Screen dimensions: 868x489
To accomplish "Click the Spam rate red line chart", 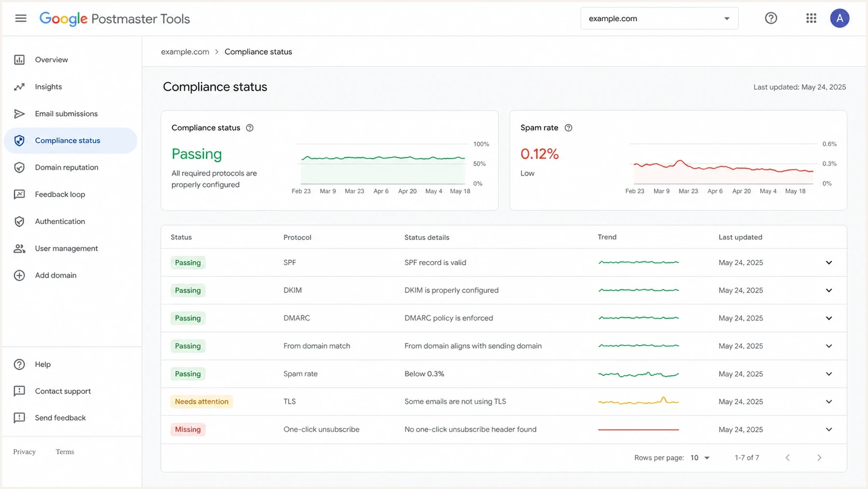I will (x=723, y=164).
